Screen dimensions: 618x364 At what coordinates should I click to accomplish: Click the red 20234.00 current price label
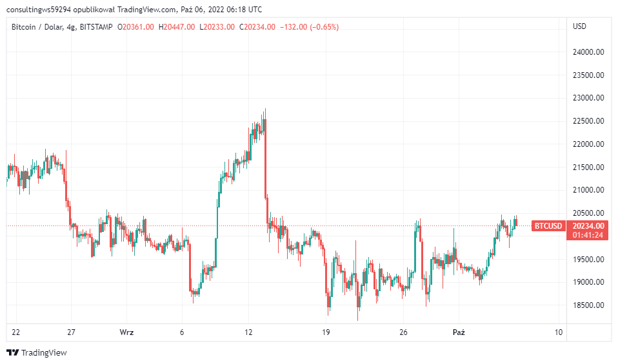coord(588,225)
